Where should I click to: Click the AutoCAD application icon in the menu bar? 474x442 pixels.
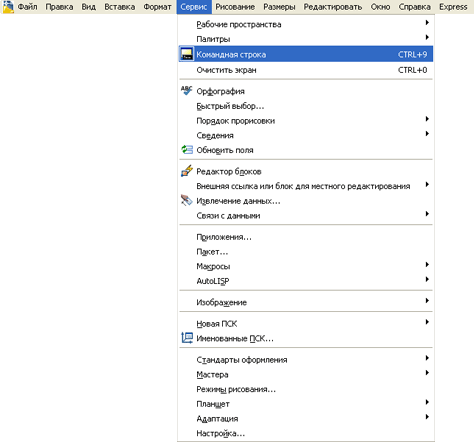coord(8,7)
